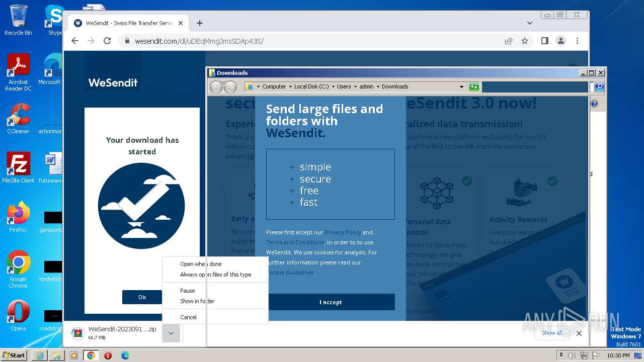The height and width of the screenshot is (362, 644).
Task: Refresh the Downloads explorer window
Action: (x=474, y=86)
